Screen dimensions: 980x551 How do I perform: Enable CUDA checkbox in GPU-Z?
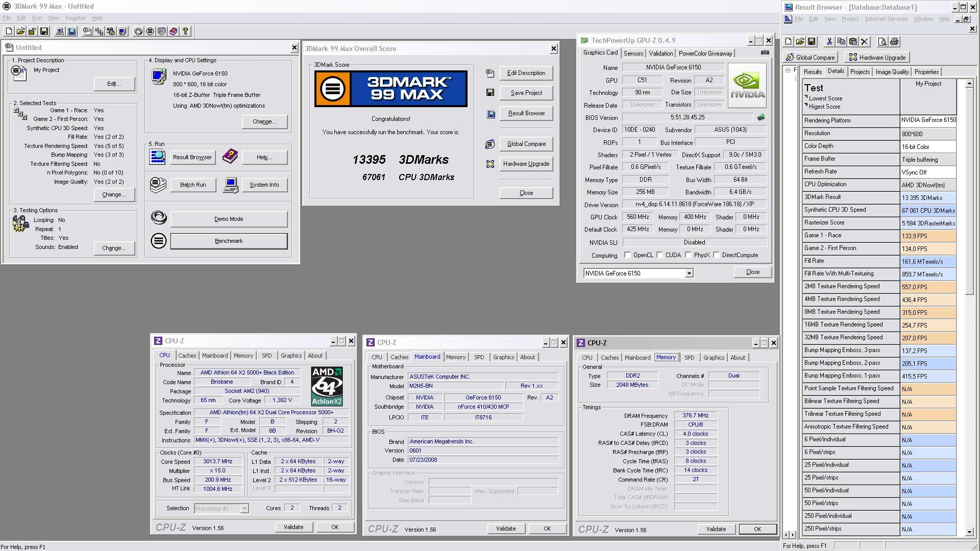tap(660, 255)
